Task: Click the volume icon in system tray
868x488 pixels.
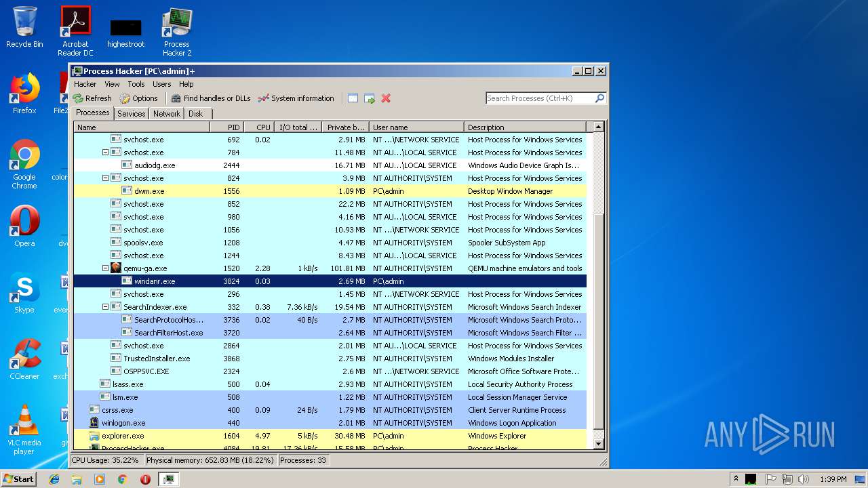Action: pos(803,479)
